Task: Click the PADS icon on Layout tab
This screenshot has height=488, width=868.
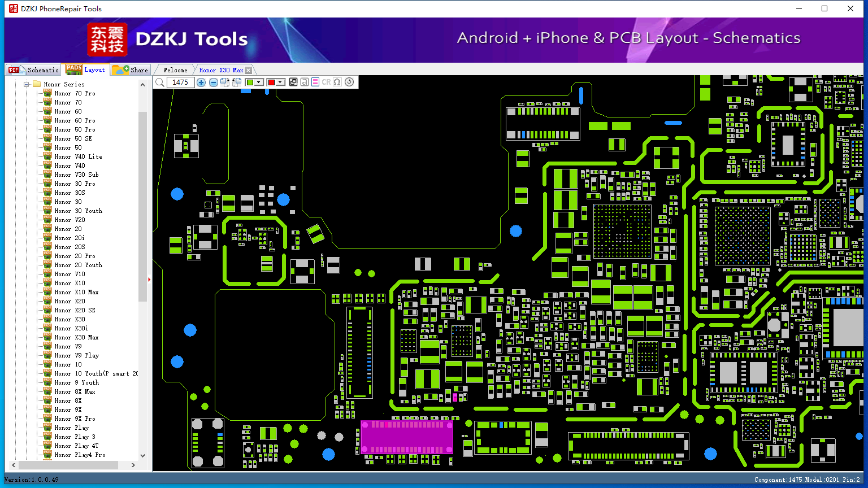Action: 73,69
